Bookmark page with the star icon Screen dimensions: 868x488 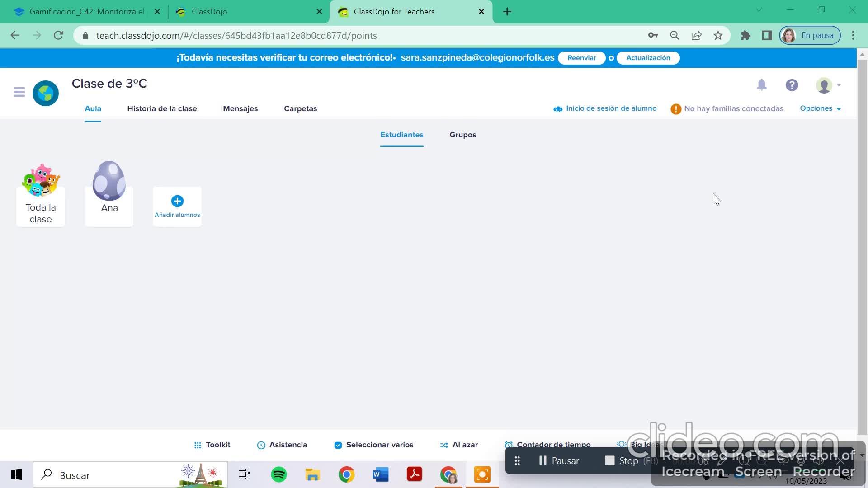(x=718, y=35)
